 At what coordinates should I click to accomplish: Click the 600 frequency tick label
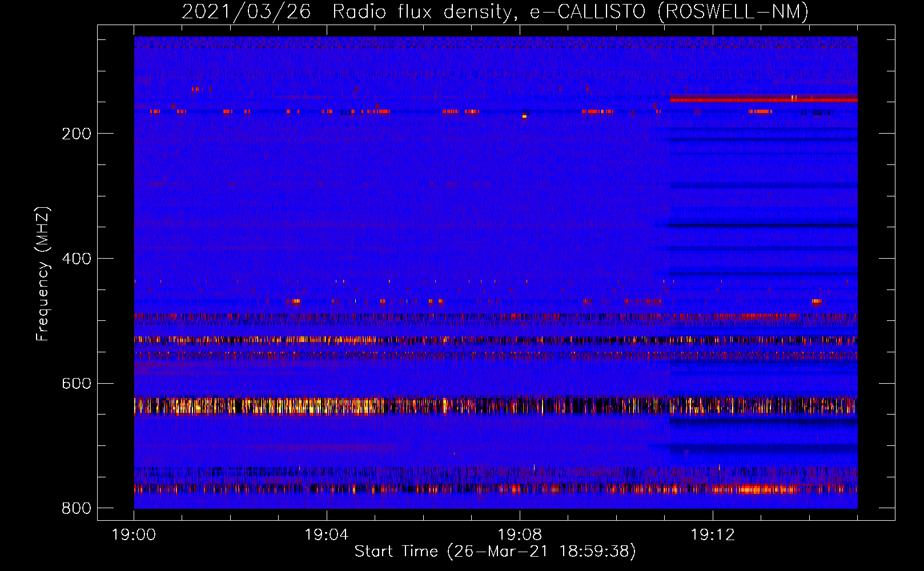77,383
